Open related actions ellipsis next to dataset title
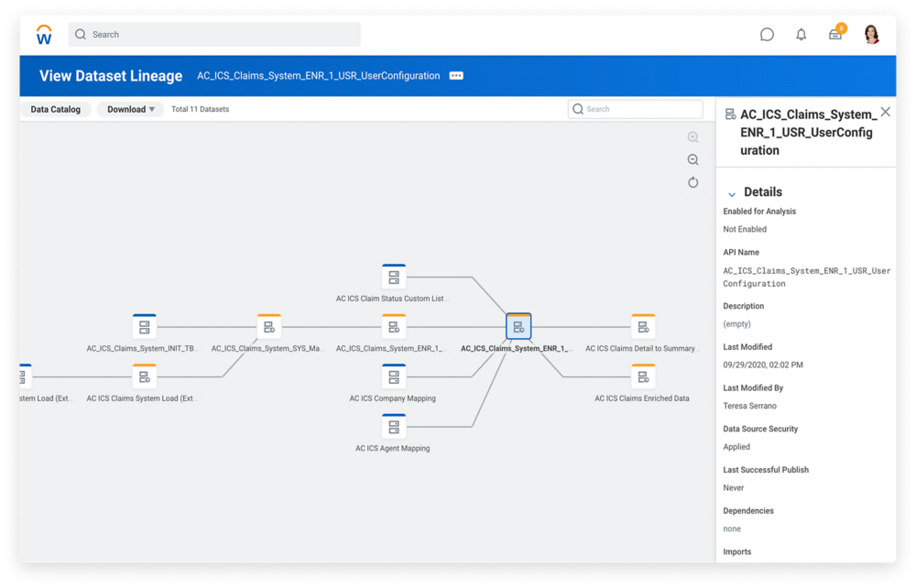 (x=456, y=76)
